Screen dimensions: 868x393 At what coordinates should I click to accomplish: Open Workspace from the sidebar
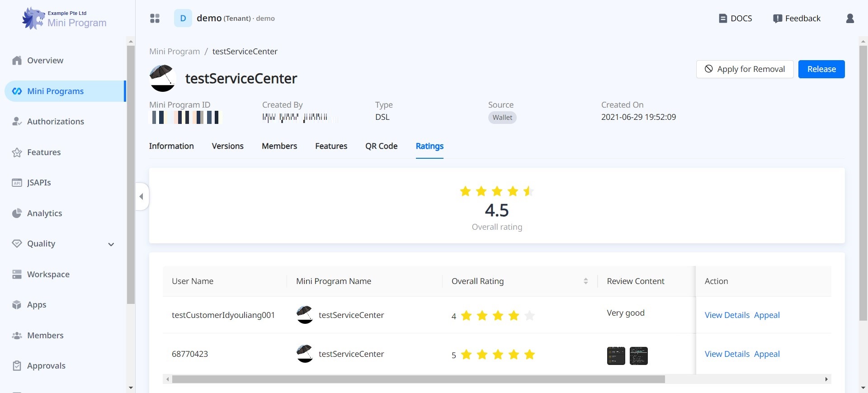click(48, 275)
